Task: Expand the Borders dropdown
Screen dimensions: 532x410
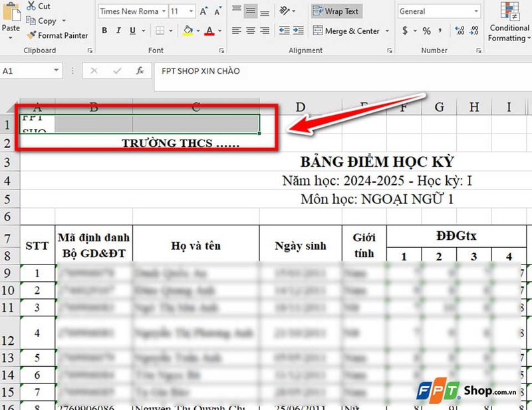Action: pyautogui.click(x=170, y=31)
